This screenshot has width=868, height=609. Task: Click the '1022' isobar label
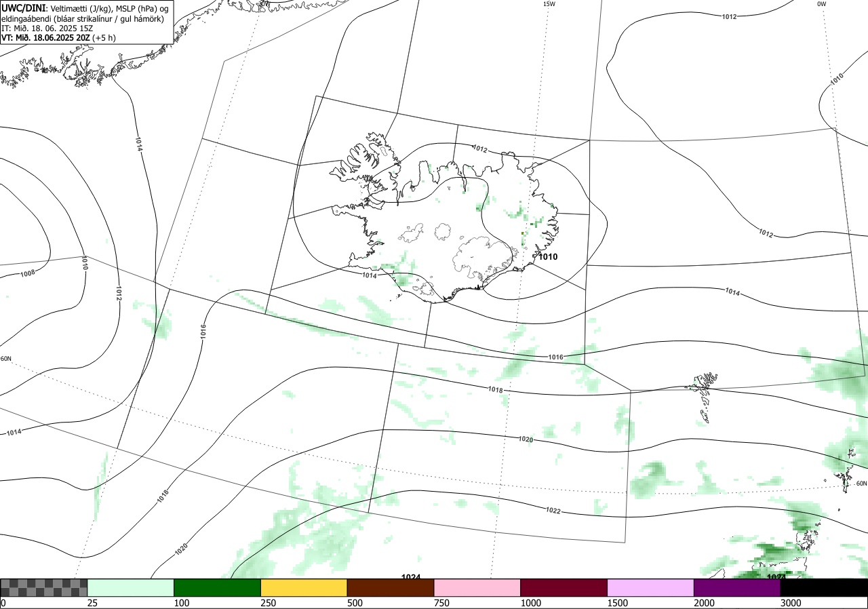pos(553,511)
